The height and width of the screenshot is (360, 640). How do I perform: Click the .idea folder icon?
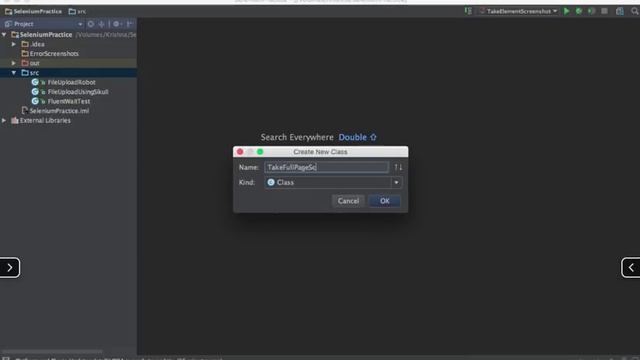click(25, 44)
